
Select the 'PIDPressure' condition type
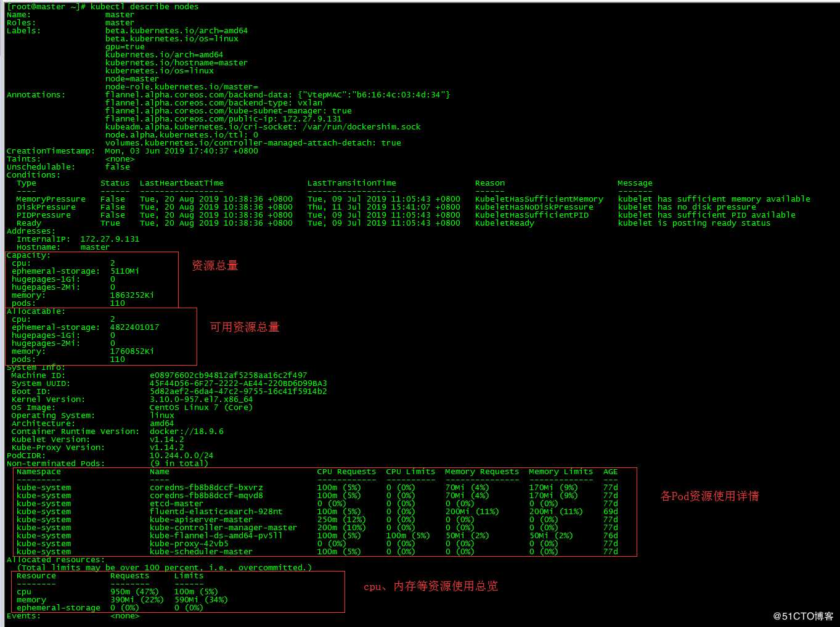[44, 215]
